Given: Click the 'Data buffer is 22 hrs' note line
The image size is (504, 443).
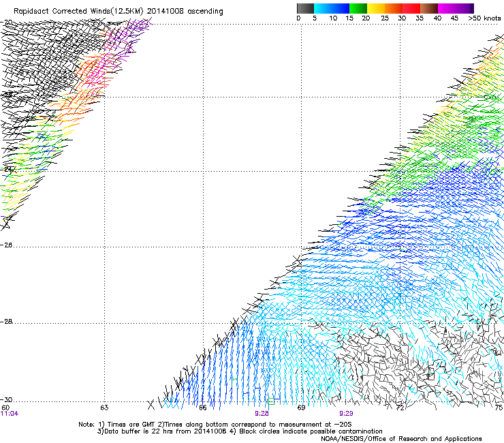Looking at the screenshot, I should pyautogui.click(x=240, y=431).
